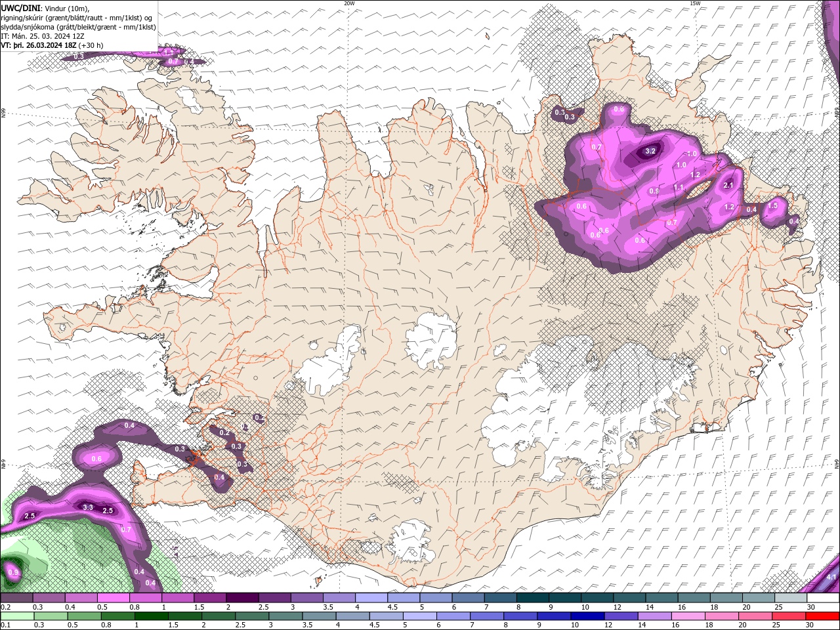
Task: Click the 'slydda/snjókoma' sleet/snow description line
Action: (x=78, y=27)
